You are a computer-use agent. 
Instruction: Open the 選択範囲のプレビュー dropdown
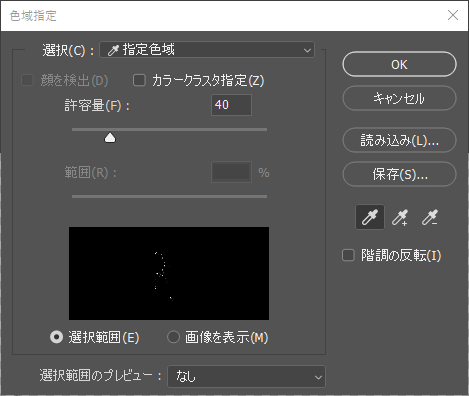(x=246, y=377)
